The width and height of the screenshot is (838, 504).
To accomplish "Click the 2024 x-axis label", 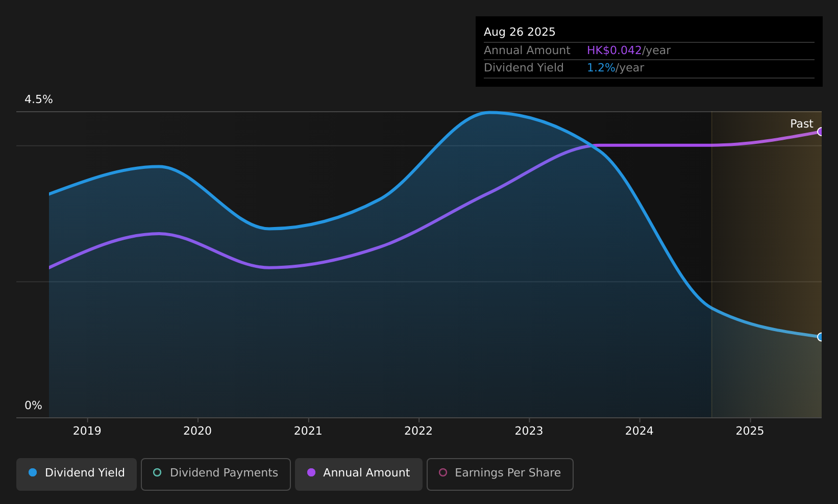I will pos(639,431).
